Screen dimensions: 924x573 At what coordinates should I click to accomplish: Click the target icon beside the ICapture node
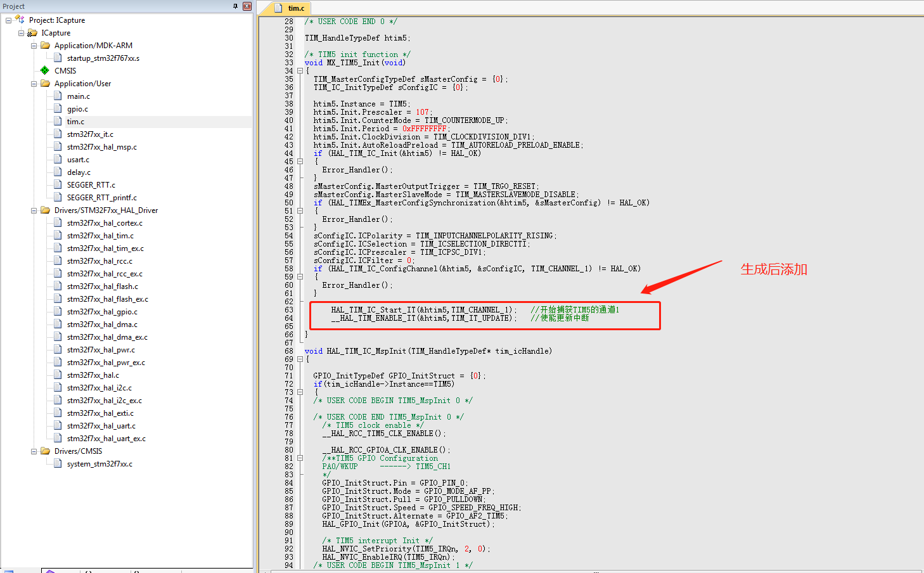coord(32,32)
